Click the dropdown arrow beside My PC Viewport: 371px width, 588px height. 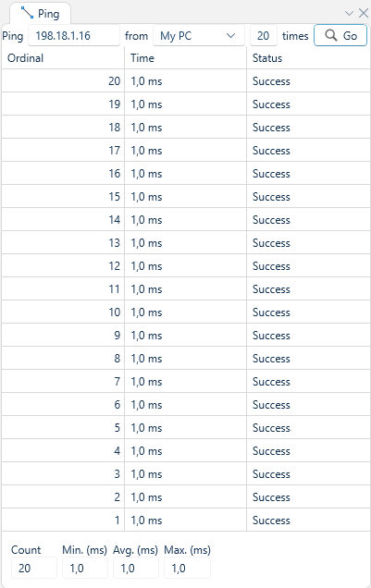tap(230, 36)
